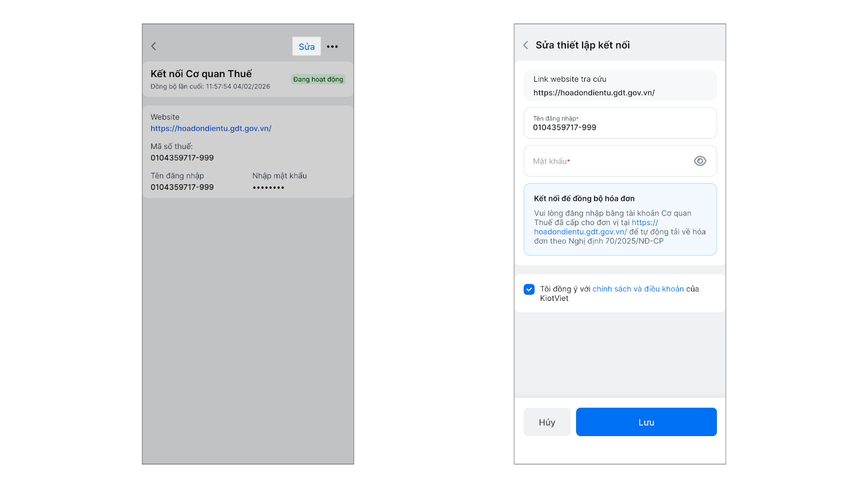
Task: Focus the Mật khẩu password field
Action: click(x=608, y=161)
